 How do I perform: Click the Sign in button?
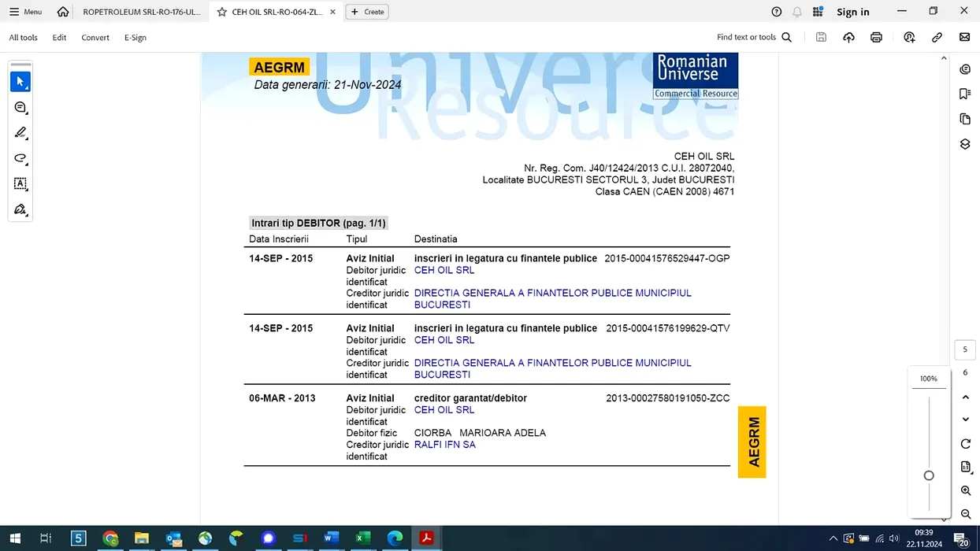point(852,12)
